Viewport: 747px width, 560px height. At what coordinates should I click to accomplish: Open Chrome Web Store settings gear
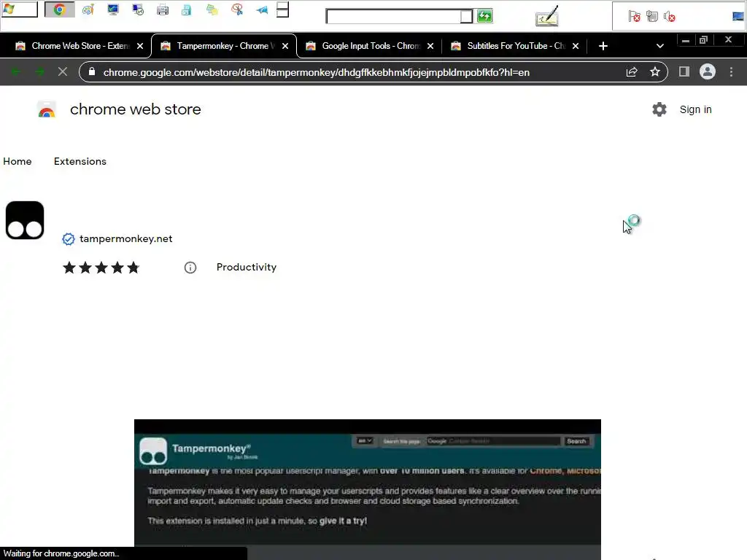[659, 109]
